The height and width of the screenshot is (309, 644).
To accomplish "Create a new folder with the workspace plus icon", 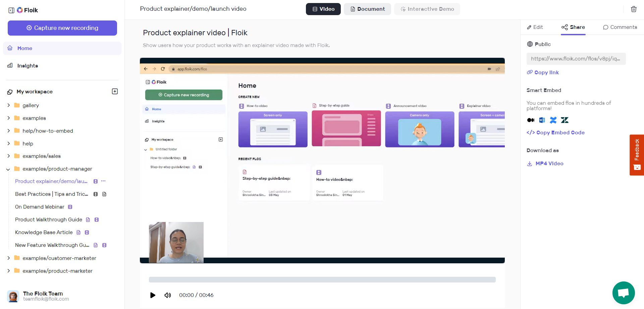I will tap(115, 91).
